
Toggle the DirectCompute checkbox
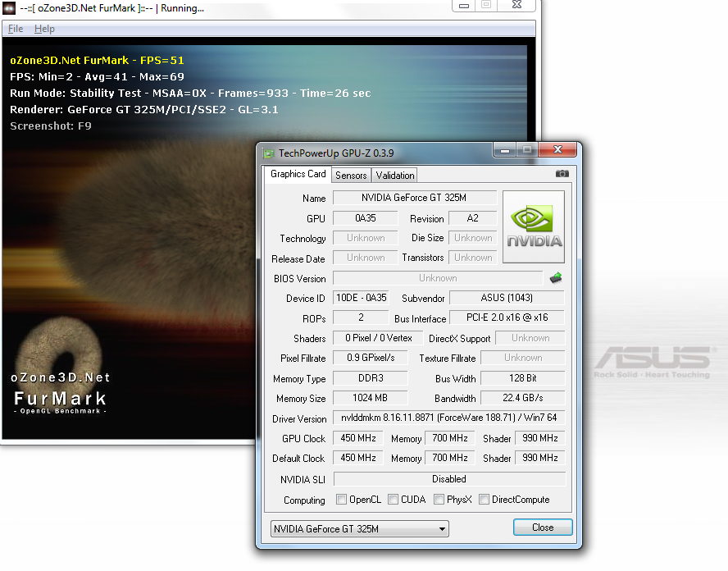[x=484, y=500]
